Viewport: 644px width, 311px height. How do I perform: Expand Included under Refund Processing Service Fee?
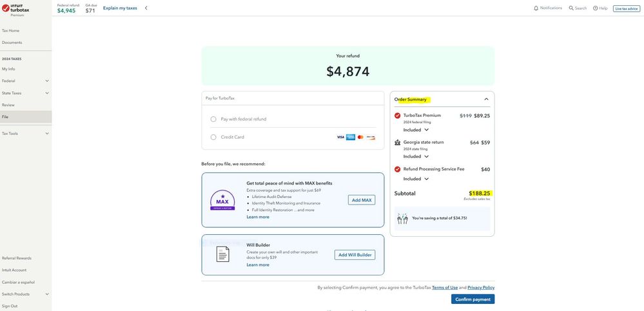(416, 179)
